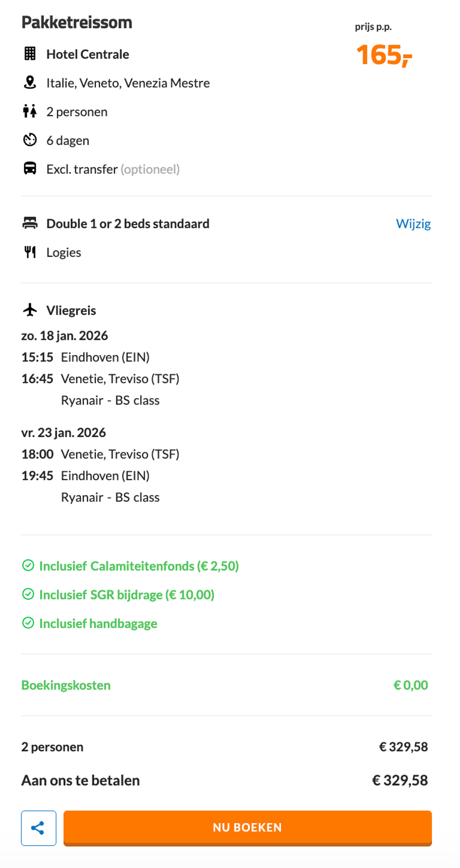Viewport: 460px width, 868px height.
Task: Click the Calamiteitenfonds checkmark icon
Action: coord(28,565)
